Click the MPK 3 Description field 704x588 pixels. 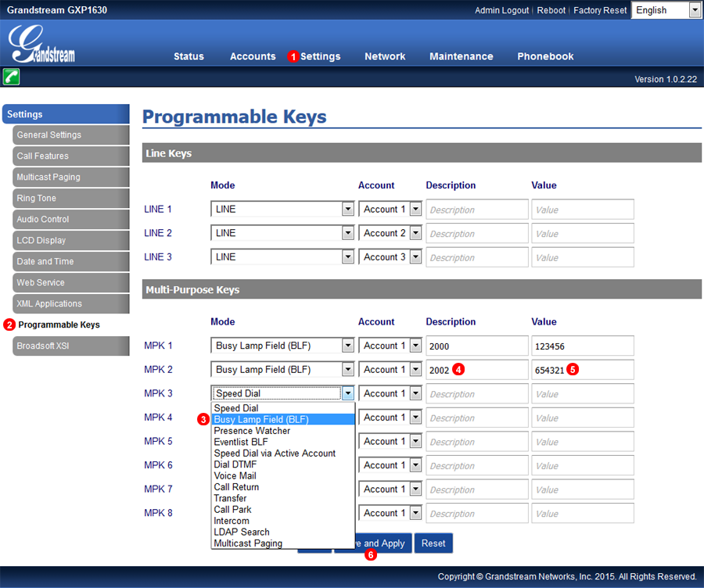[x=477, y=393]
